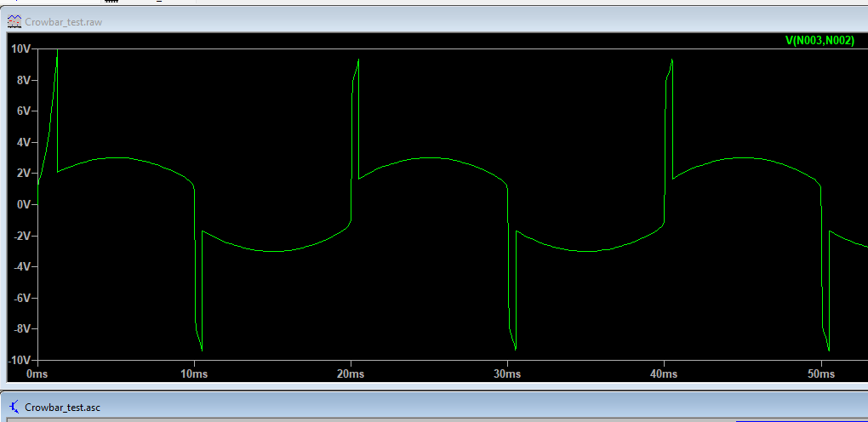The image size is (868, 422).
Task: Click the 0ms label on time axis
Action: click(38, 374)
